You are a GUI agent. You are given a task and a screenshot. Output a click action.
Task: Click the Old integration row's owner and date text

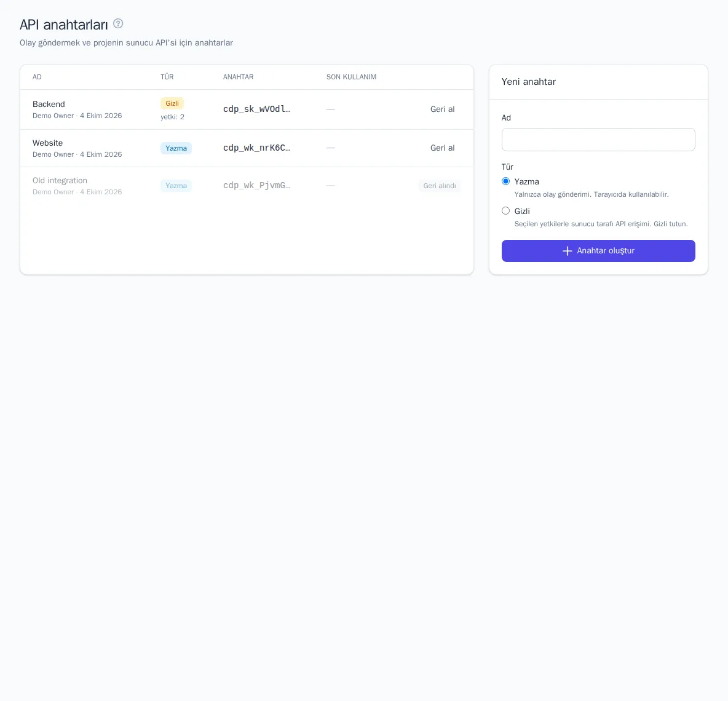[x=77, y=192]
